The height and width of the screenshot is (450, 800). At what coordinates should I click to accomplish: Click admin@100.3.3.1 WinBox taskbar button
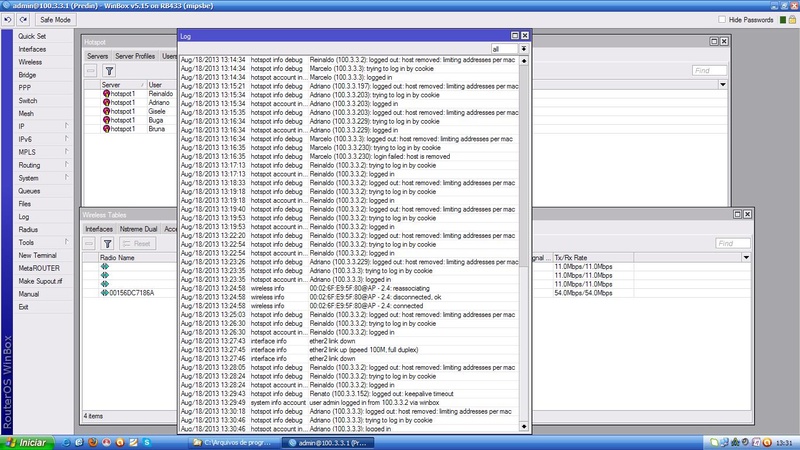328,442
